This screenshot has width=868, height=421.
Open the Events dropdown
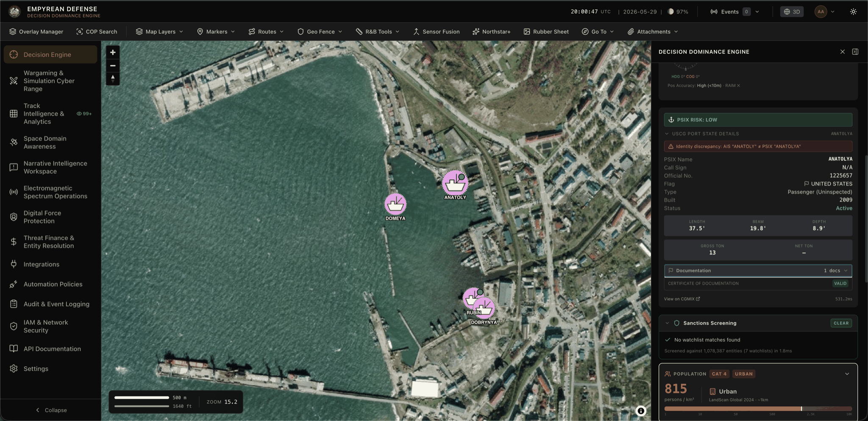click(734, 12)
